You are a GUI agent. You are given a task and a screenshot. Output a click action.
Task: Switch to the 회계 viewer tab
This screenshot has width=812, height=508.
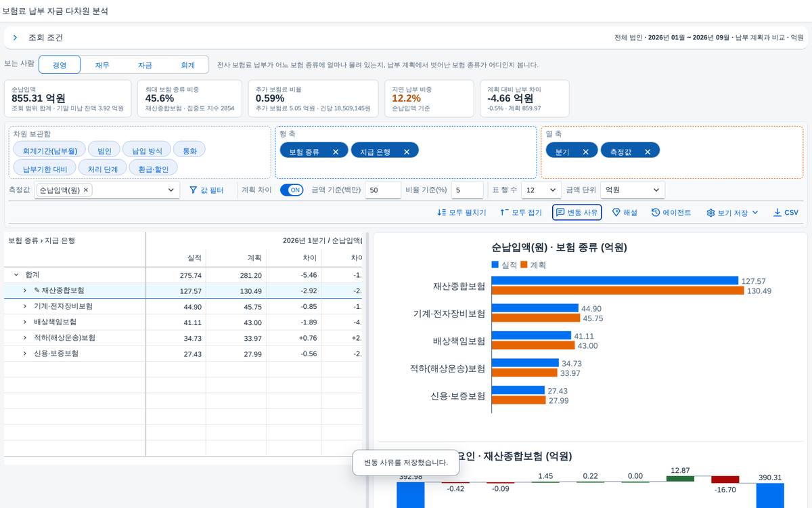(187, 65)
